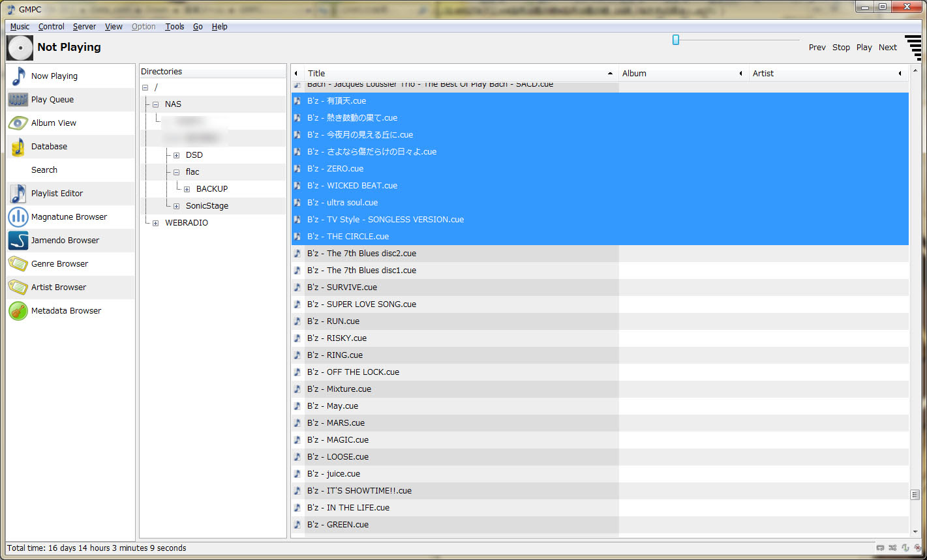This screenshot has height=560, width=927.
Task: Click the Artist column header arrow
Action: [x=900, y=74]
